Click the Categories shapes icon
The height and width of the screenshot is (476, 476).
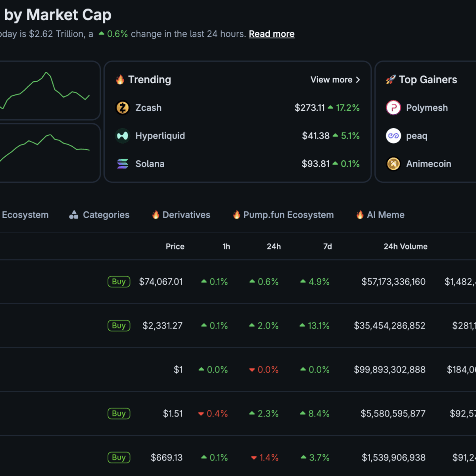point(73,215)
